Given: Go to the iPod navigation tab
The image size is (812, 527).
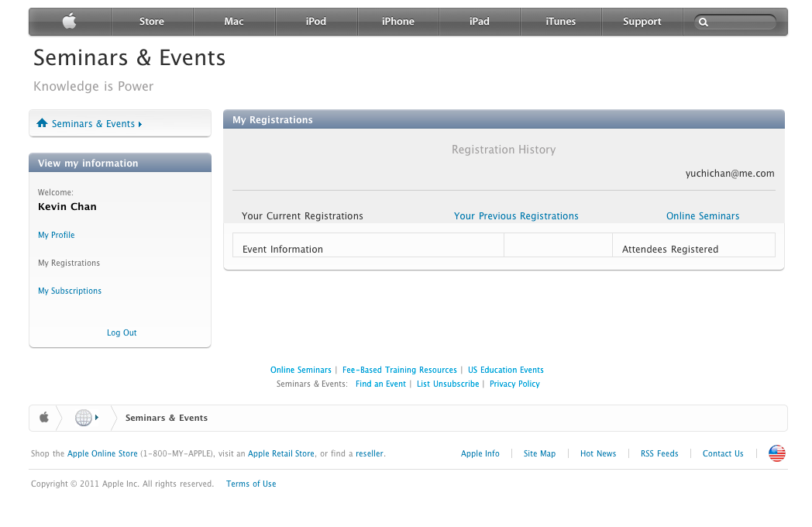Looking at the screenshot, I should 316,21.
